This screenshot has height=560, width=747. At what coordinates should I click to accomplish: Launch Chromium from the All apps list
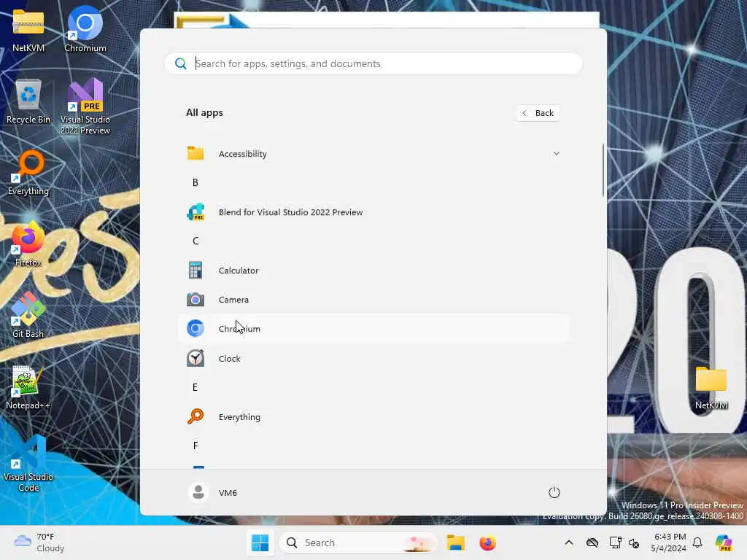point(373,328)
